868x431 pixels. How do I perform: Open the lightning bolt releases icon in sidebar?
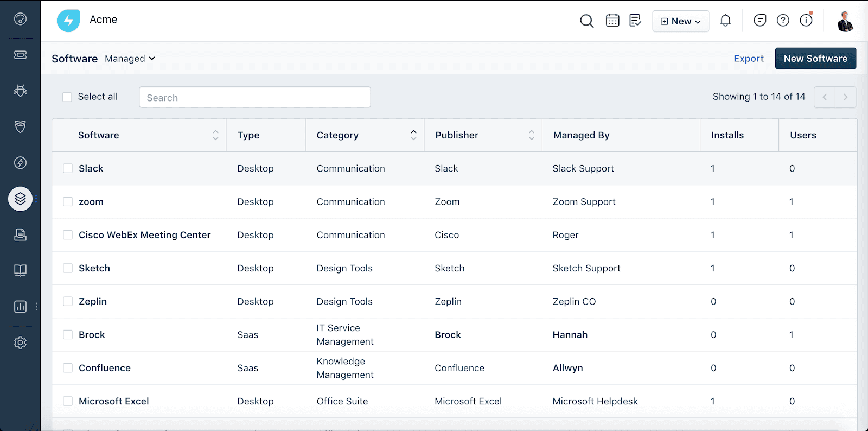pos(20,163)
